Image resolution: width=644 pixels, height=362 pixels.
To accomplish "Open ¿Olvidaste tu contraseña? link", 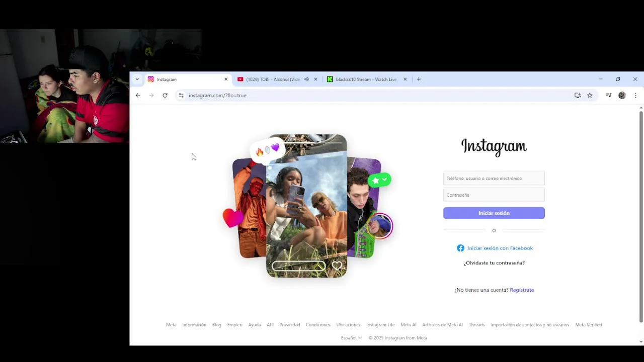I will (494, 262).
